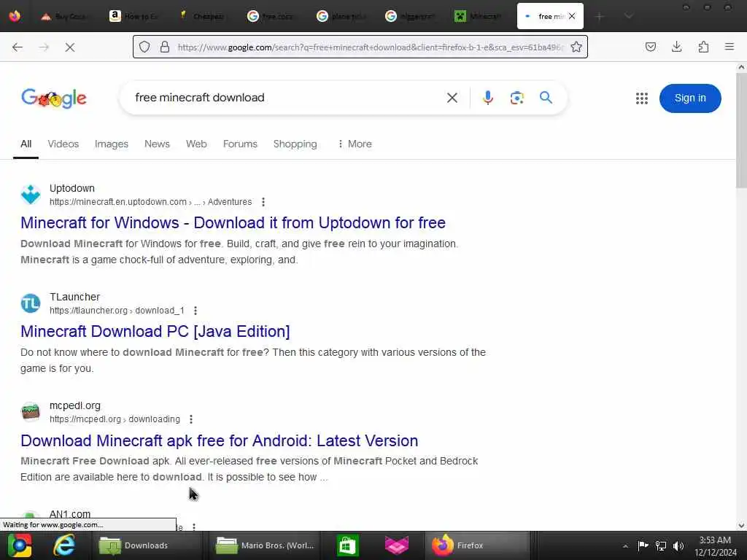View site security via the padlock icon

165,47
